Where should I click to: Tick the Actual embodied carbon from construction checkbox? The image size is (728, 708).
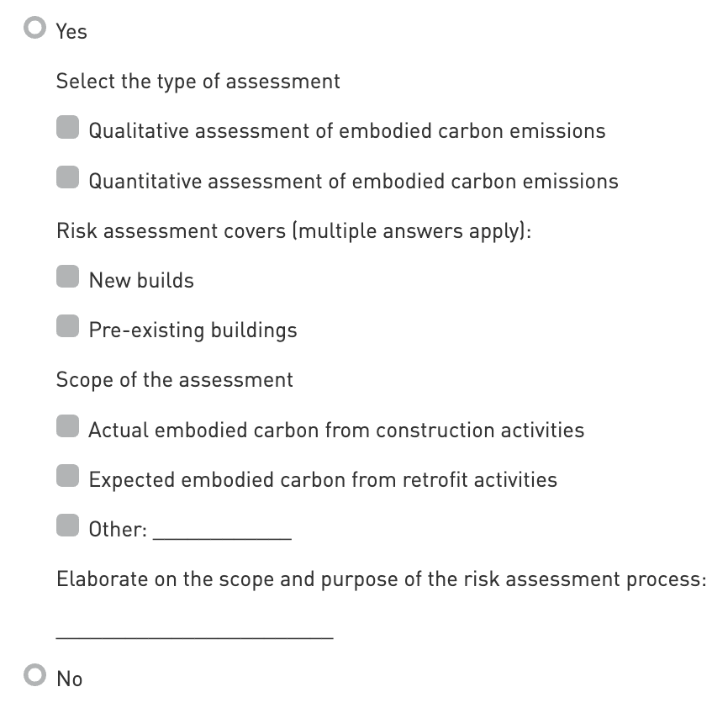click(x=67, y=427)
